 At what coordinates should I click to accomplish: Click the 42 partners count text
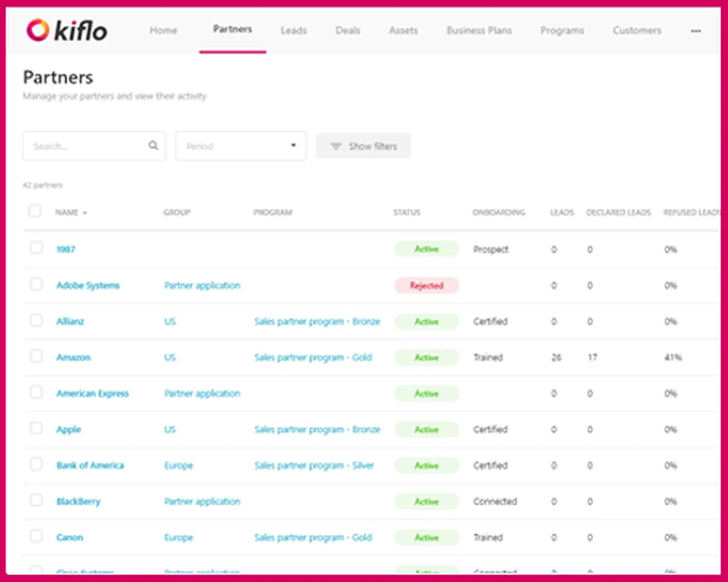click(42, 186)
